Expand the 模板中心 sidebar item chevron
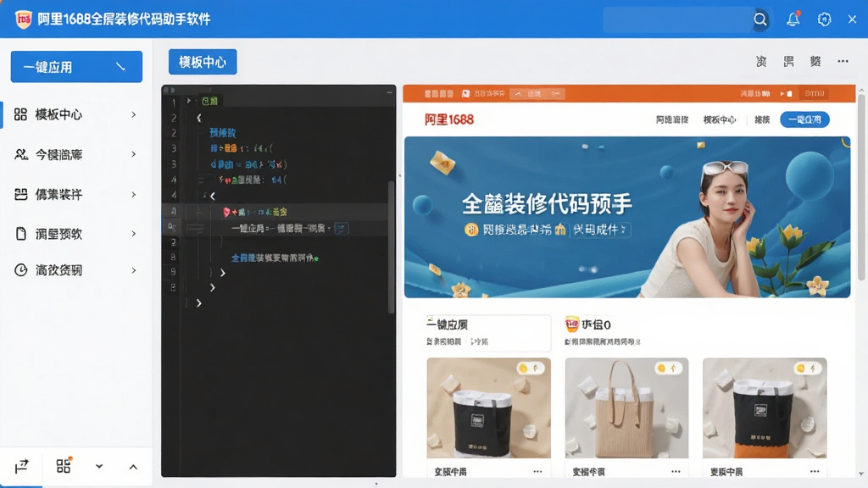This screenshot has width=868, height=488. coord(133,114)
